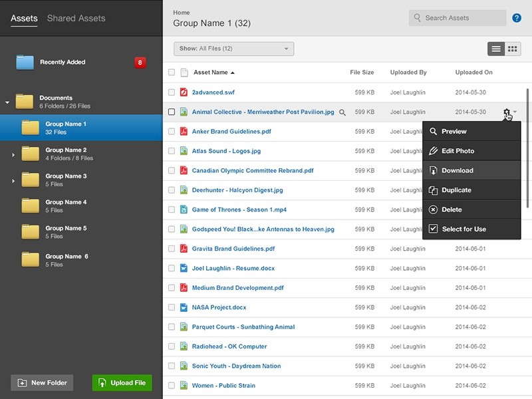The image size is (532, 399).
Task: Click the search icon in Search Assets field
Action: [x=417, y=17]
